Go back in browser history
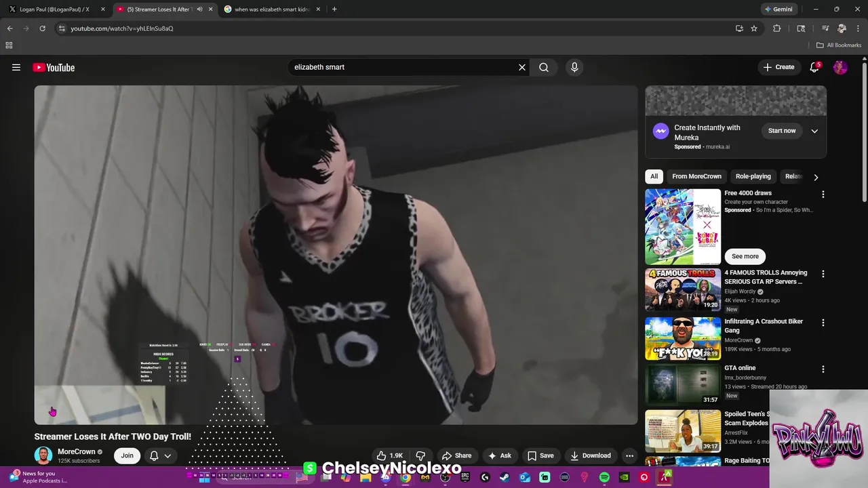 [x=9, y=28]
